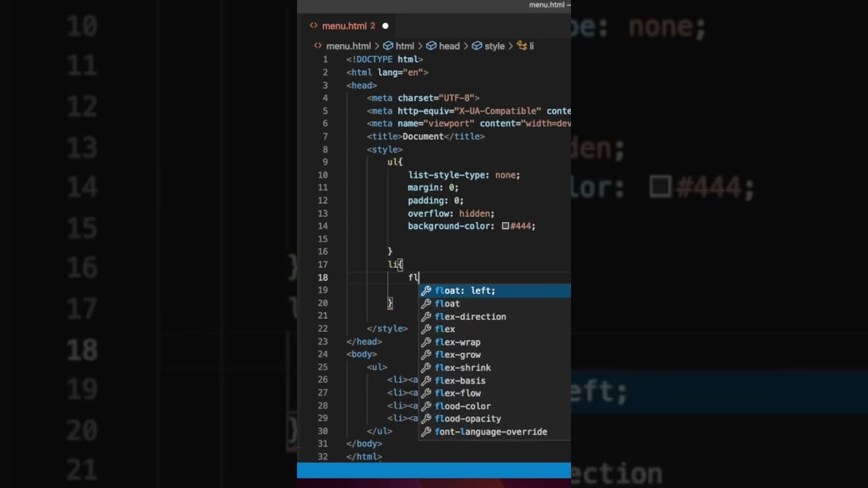Choose the font-language-override suggestion
The width and height of the screenshot is (868, 488).
[494, 432]
